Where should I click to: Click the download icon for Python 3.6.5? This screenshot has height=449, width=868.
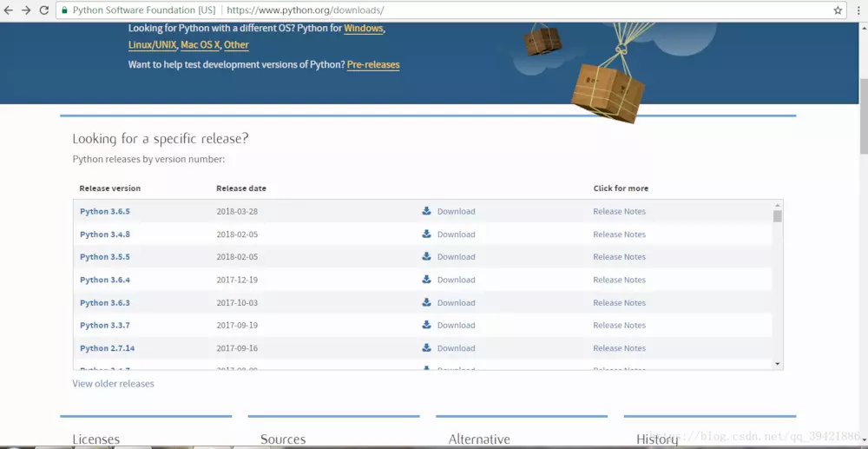[426, 211]
